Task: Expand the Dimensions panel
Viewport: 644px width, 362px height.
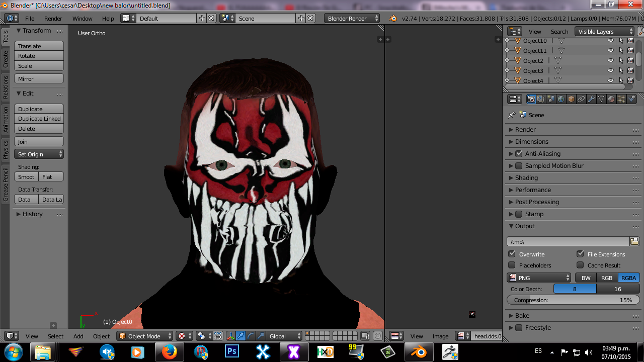Action: click(531, 142)
